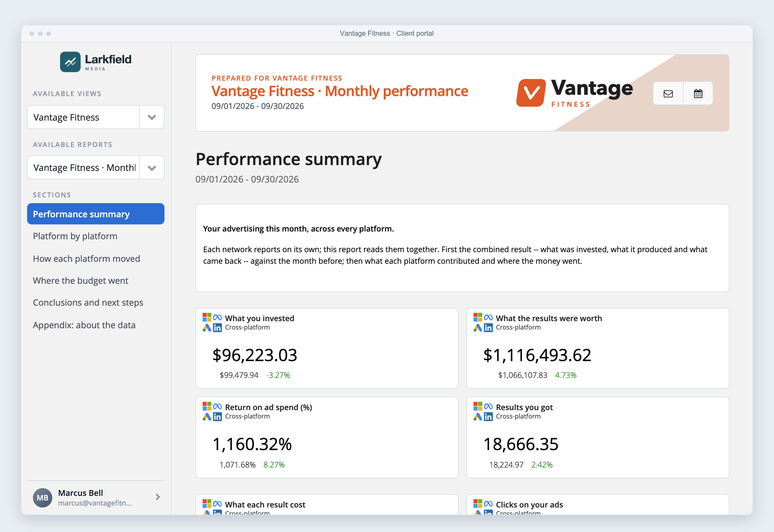
Task: Click the MB avatar for Marcus Bell
Action: tap(42, 497)
